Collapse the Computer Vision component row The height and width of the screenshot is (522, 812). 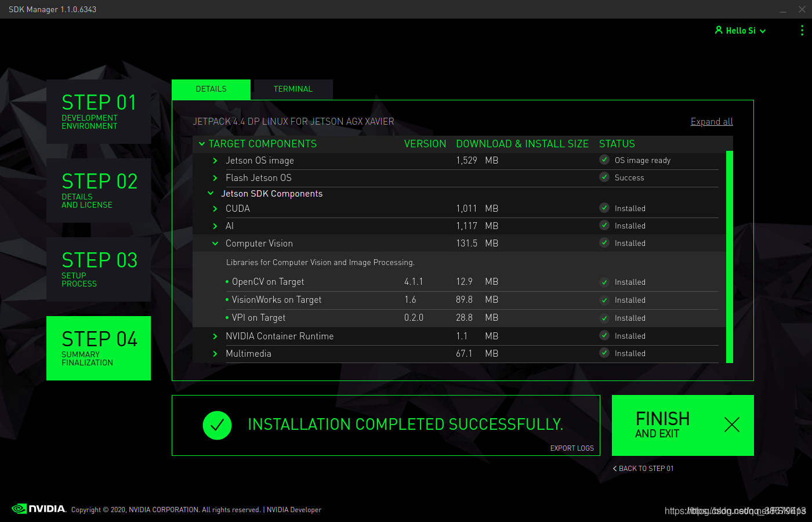tap(215, 244)
